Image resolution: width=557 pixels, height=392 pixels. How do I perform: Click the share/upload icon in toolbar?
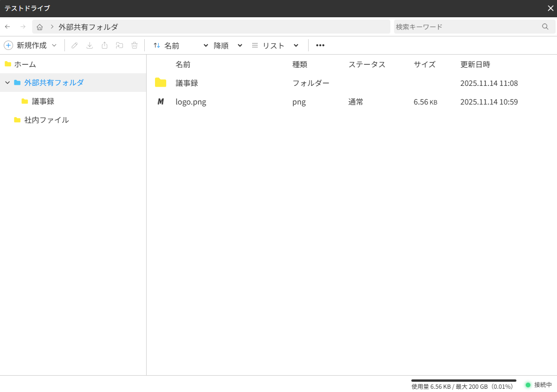coord(105,45)
